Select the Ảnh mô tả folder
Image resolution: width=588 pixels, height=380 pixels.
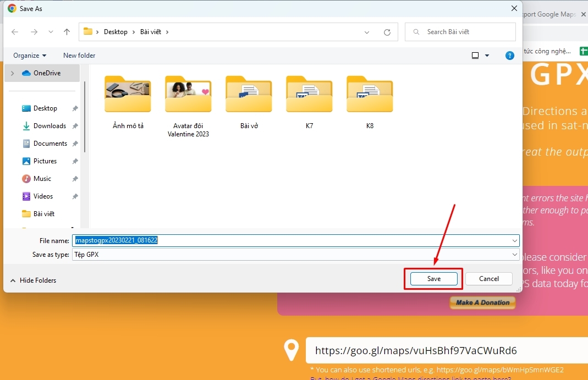(128, 102)
